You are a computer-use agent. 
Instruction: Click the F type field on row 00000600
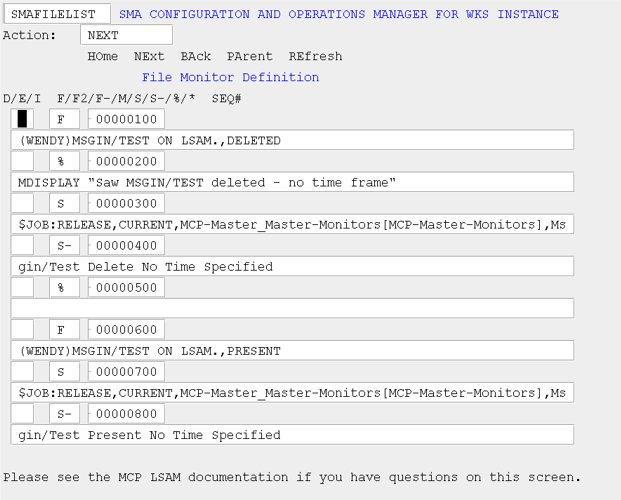click(x=64, y=329)
